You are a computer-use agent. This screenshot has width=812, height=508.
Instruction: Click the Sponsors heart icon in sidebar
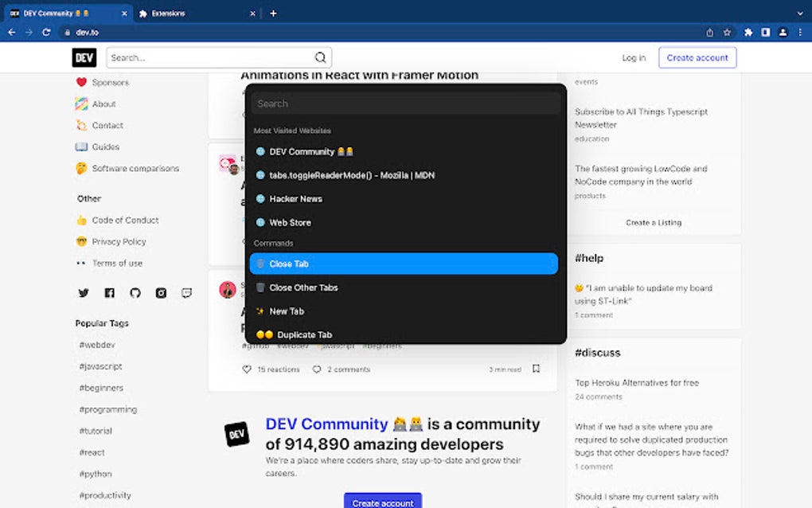(x=81, y=82)
